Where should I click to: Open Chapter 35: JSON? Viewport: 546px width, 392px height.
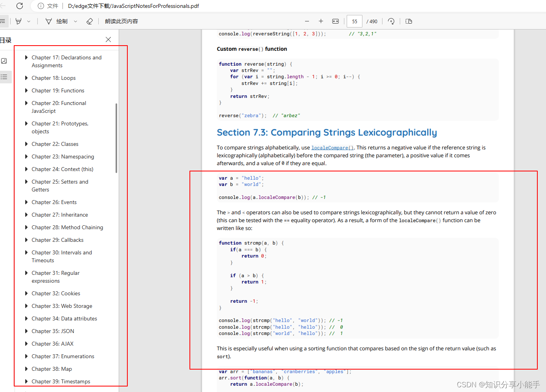[53, 331]
